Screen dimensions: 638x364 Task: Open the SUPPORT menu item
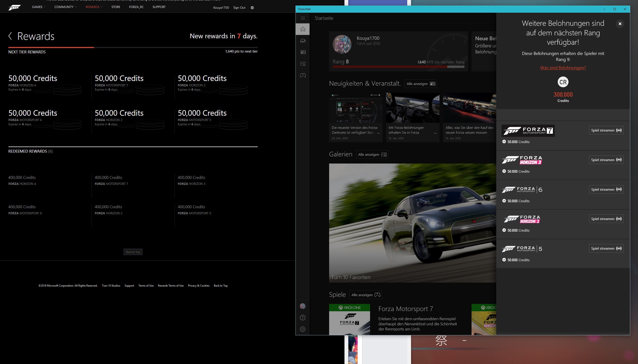pos(159,7)
